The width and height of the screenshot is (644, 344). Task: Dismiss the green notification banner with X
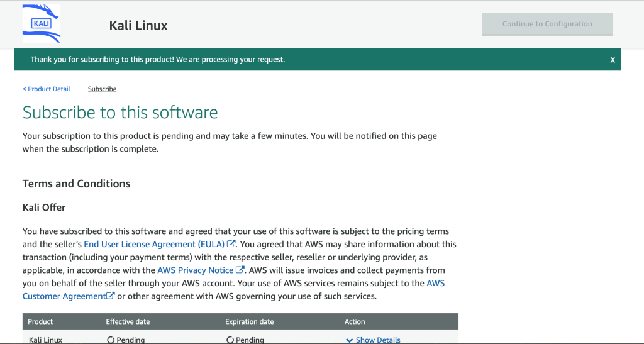click(x=613, y=60)
